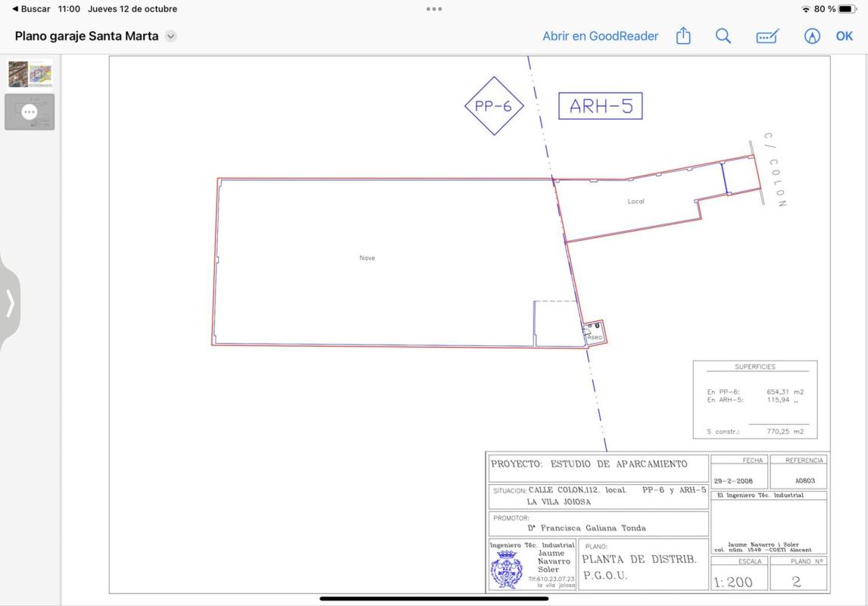868x606 pixels.
Task: Open document in GoodReader
Action: click(600, 36)
